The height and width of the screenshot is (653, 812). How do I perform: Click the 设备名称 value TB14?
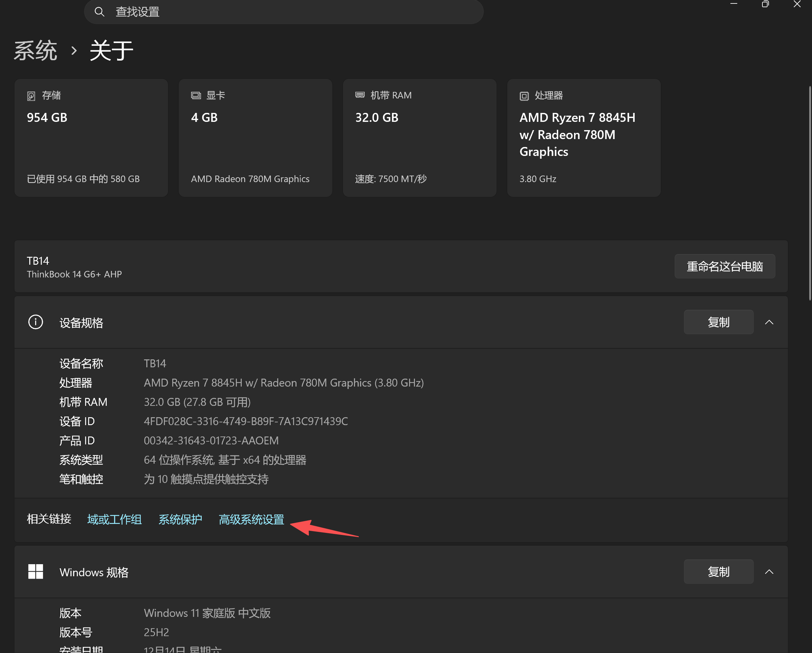pos(155,364)
